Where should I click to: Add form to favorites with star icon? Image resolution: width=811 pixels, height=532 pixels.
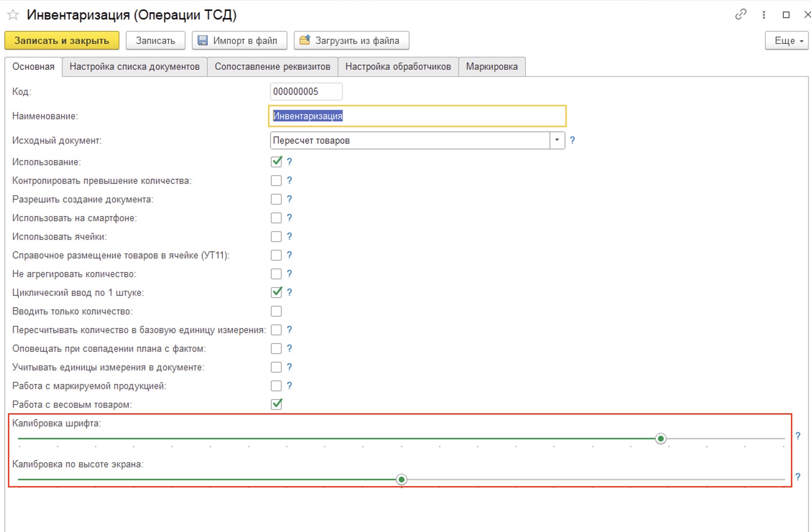[13, 15]
